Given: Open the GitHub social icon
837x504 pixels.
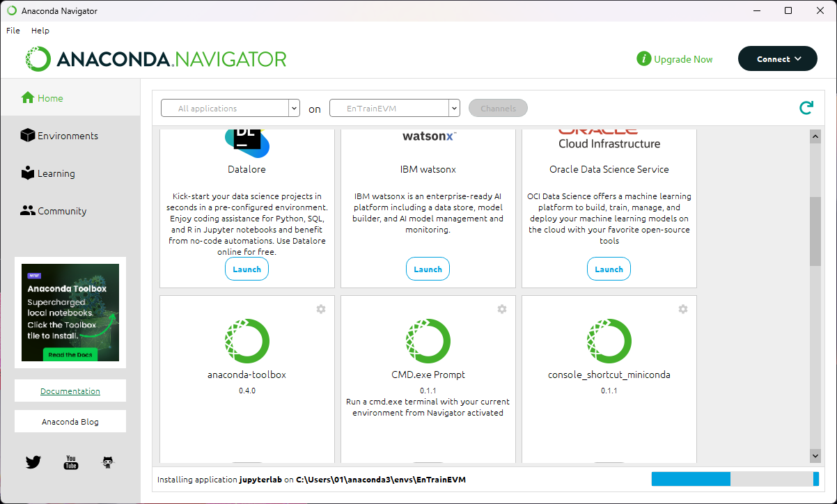Looking at the screenshot, I should coord(108,462).
